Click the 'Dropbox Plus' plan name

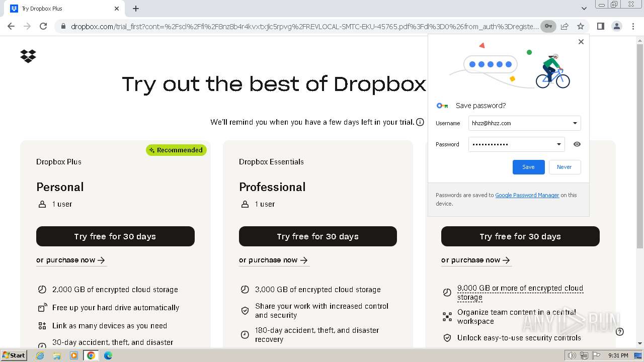click(59, 162)
